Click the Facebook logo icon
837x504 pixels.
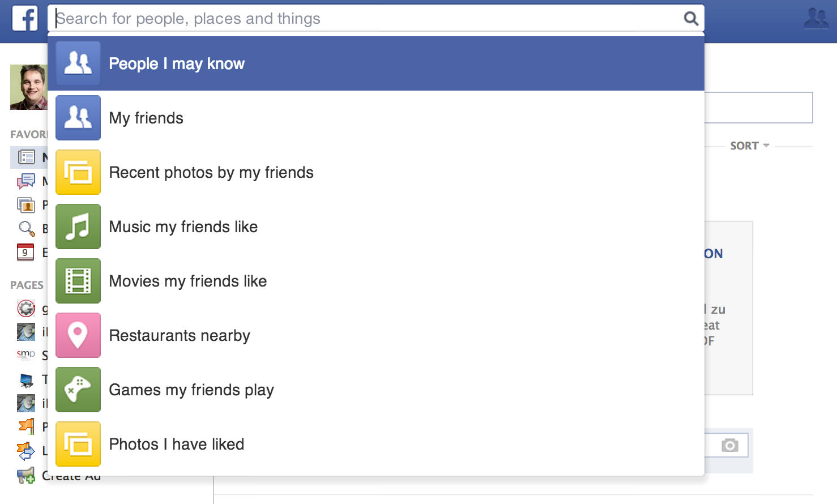(x=25, y=18)
